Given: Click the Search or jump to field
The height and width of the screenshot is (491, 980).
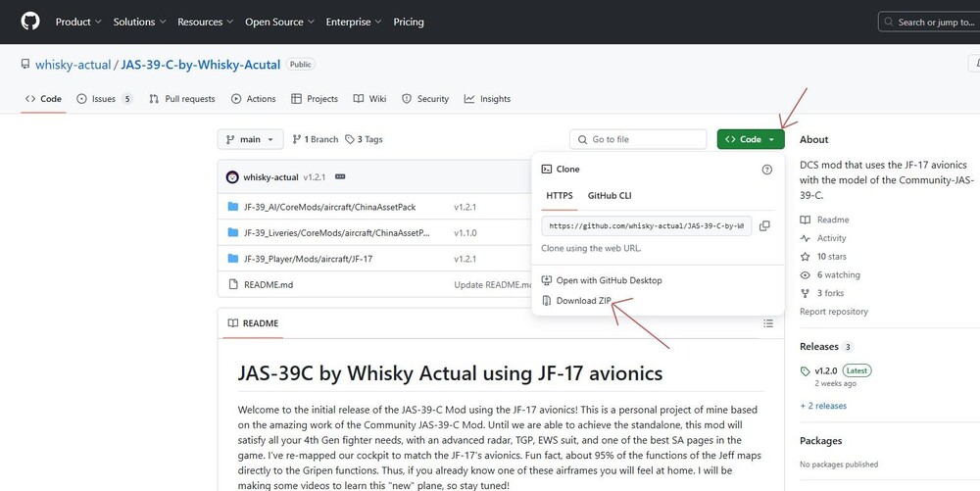Looking at the screenshot, I should 929,22.
